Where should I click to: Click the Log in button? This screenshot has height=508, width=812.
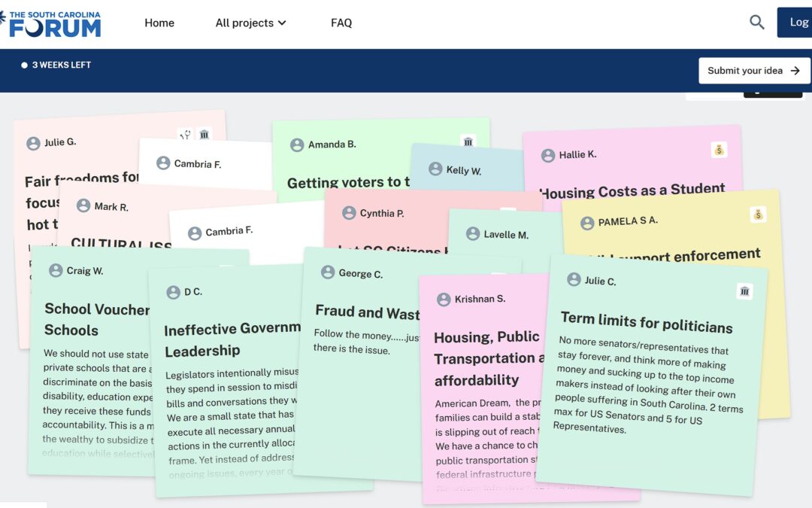[x=797, y=23]
